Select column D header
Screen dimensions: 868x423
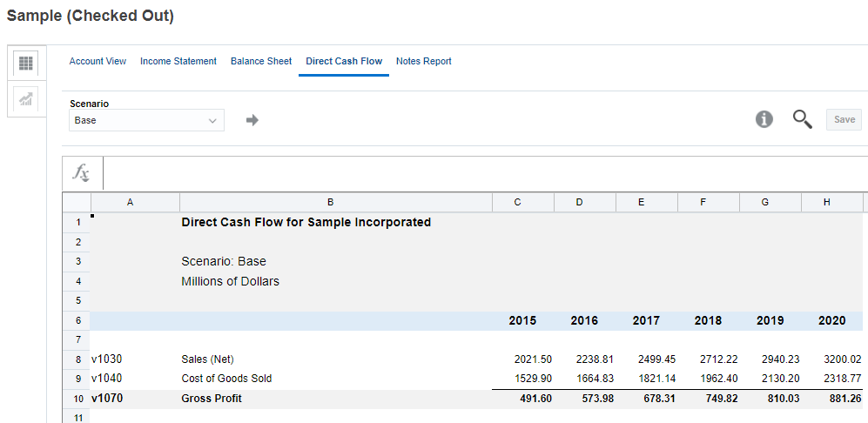(585, 202)
